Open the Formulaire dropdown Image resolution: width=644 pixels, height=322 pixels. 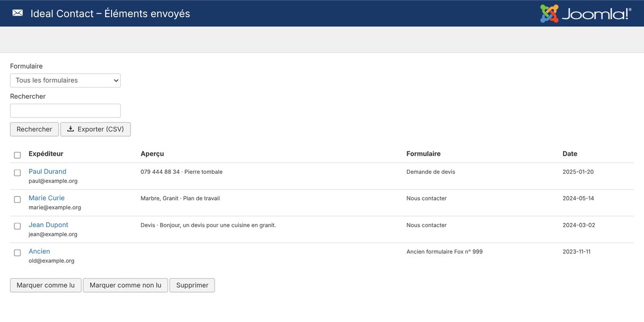pos(65,80)
